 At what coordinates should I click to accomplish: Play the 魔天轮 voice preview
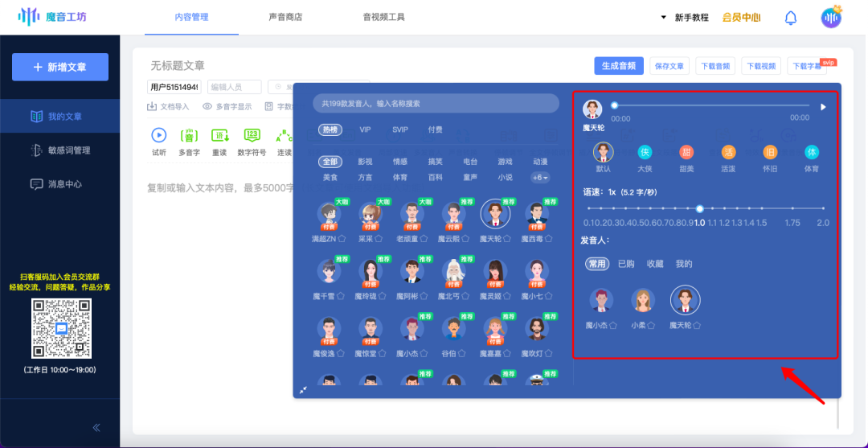[823, 107]
